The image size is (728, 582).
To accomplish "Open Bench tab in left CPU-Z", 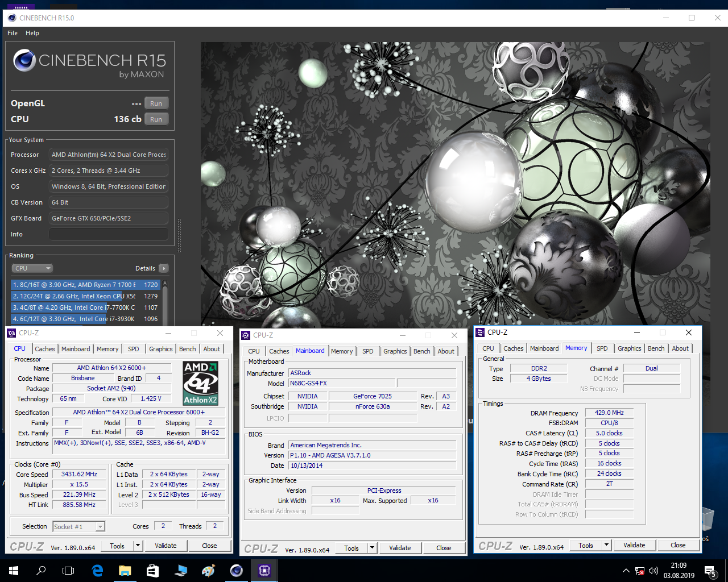I will point(188,349).
